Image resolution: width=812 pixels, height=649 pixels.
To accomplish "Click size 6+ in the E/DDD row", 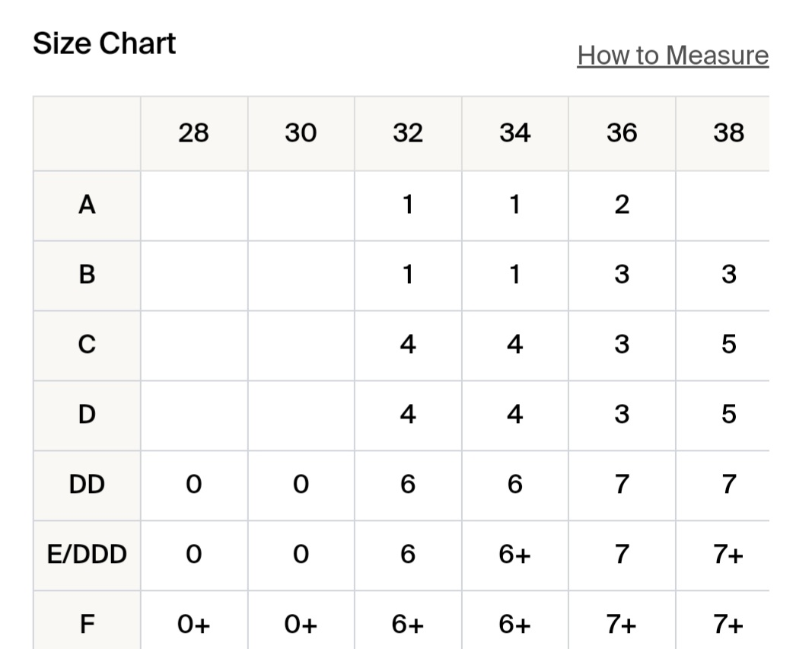I will [514, 555].
